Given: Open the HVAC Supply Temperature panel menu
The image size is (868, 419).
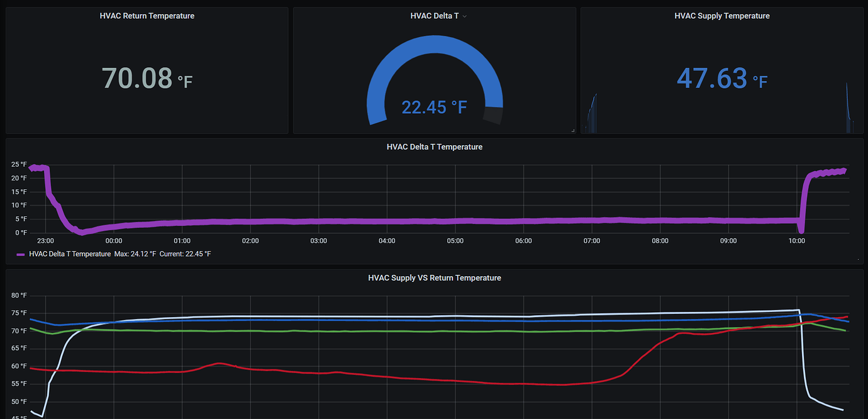Looking at the screenshot, I should tap(722, 16).
